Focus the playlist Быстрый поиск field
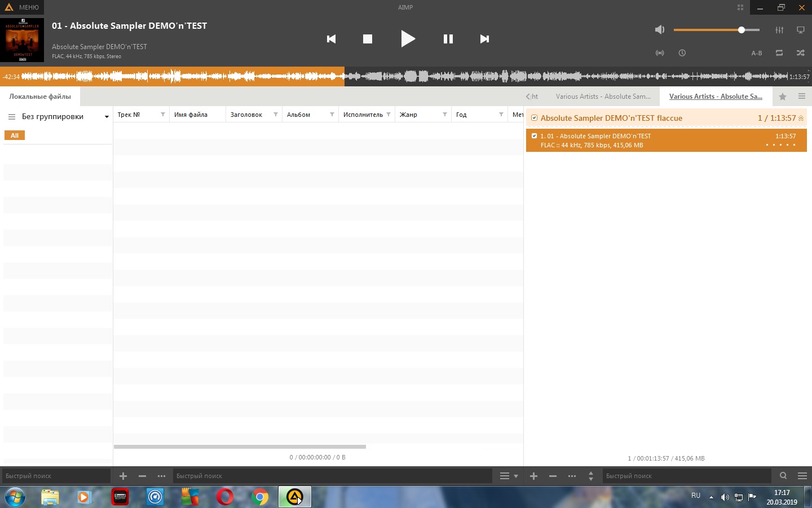The height and width of the screenshot is (508, 812). pos(687,476)
